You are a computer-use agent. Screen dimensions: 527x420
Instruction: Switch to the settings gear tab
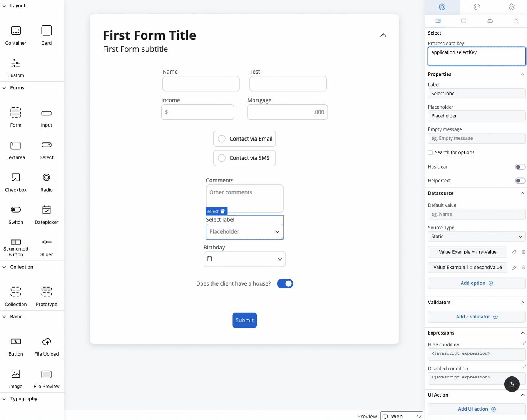click(x=442, y=7)
